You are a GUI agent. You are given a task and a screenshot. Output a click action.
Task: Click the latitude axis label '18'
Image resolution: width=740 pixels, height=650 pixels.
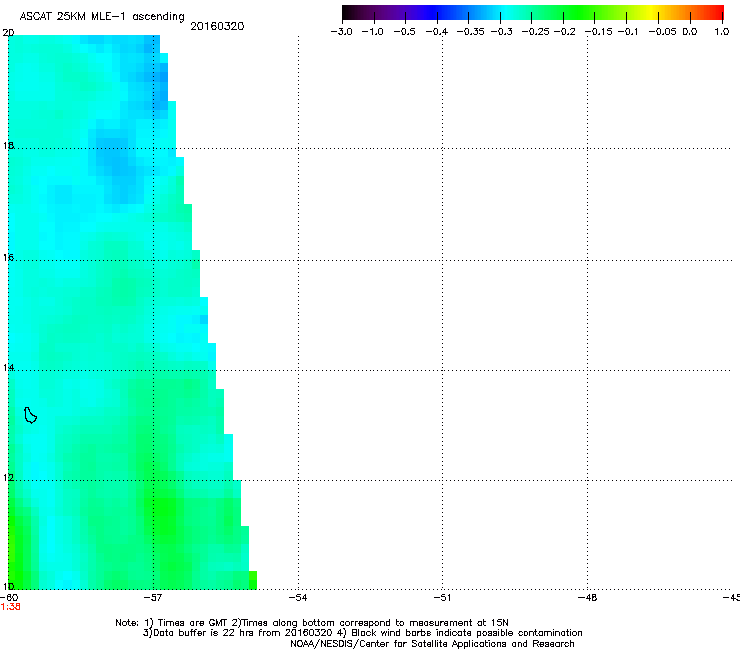pyautogui.click(x=8, y=145)
